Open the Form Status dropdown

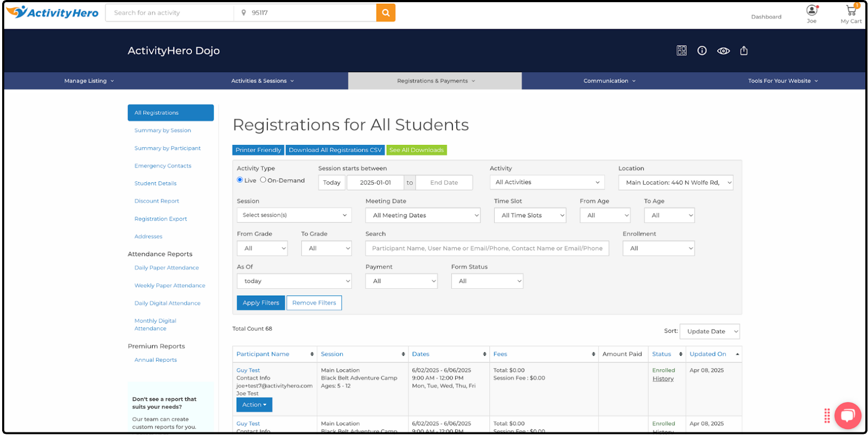coord(487,281)
